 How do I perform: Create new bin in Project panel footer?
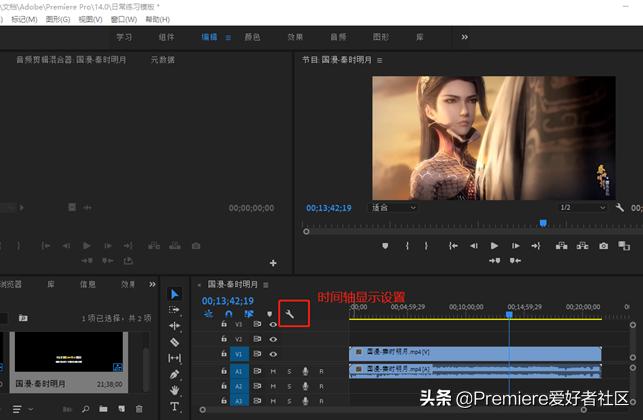click(x=103, y=409)
